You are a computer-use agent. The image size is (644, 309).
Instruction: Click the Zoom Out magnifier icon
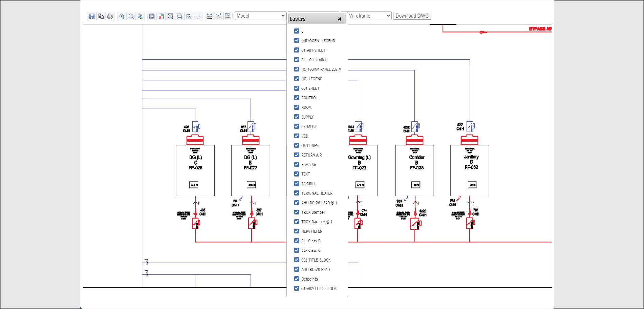pyautogui.click(x=131, y=16)
